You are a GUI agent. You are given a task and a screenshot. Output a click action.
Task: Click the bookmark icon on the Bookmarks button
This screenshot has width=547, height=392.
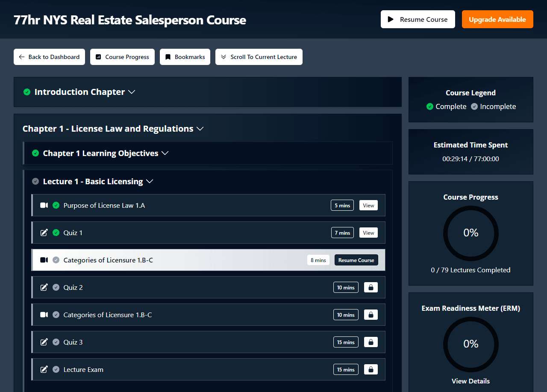[168, 56]
